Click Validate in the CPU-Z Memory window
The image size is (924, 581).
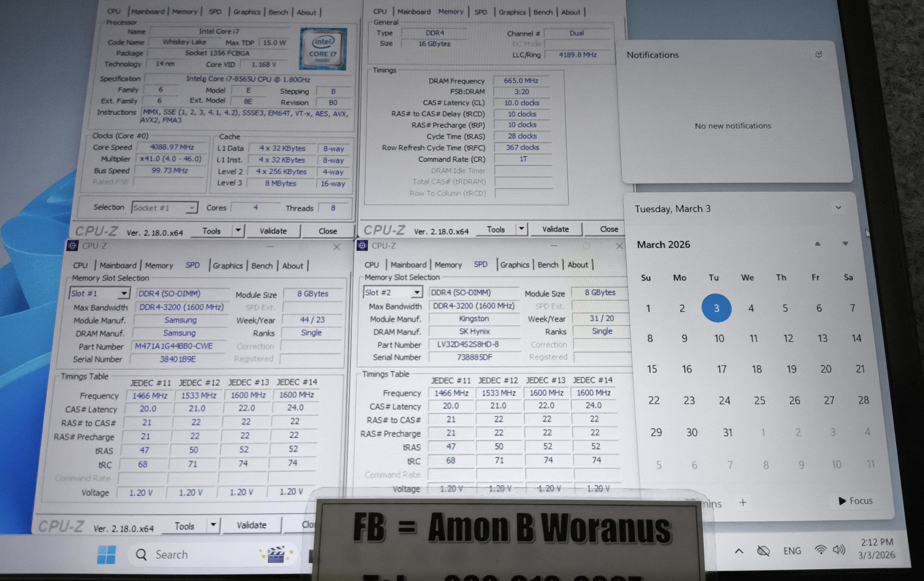pyautogui.click(x=555, y=229)
